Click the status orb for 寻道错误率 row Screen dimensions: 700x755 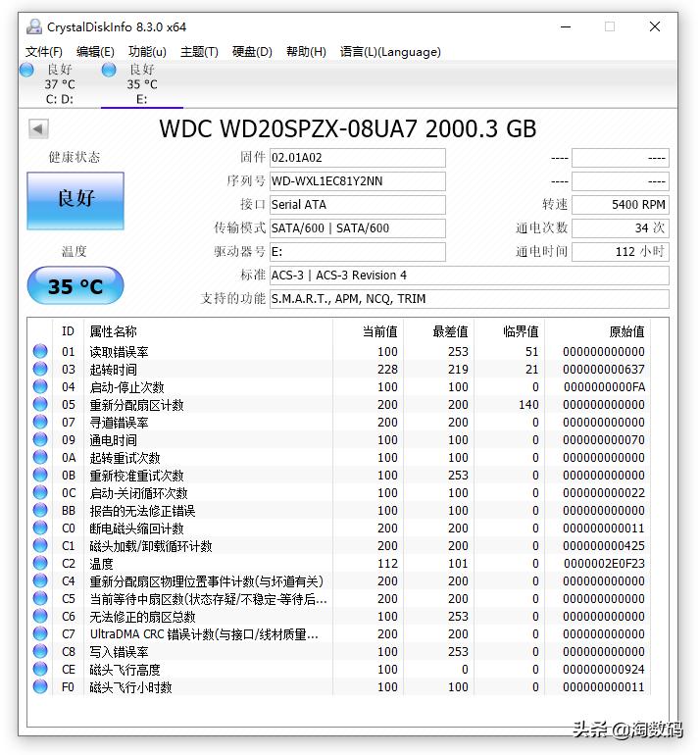(40, 422)
